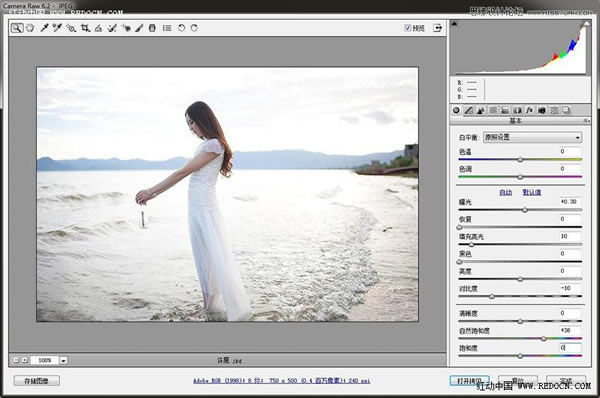Toggle highlight clipping warning on histogram

point(586,24)
